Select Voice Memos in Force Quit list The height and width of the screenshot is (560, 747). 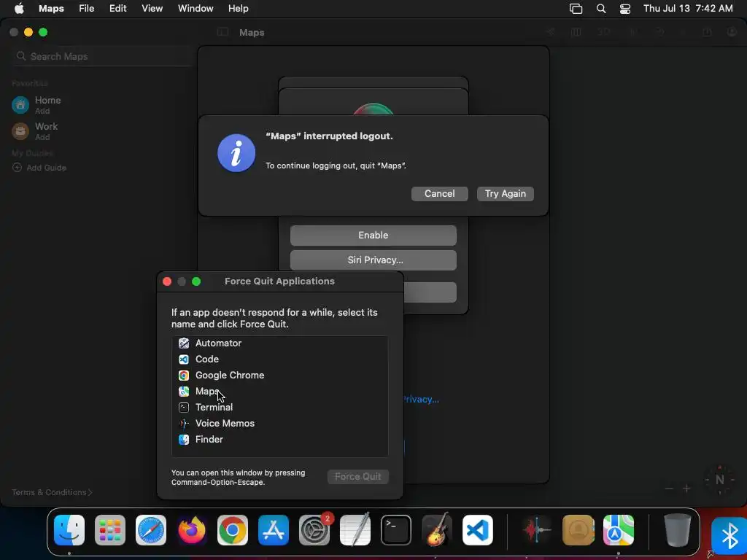pyautogui.click(x=279, y=424)
